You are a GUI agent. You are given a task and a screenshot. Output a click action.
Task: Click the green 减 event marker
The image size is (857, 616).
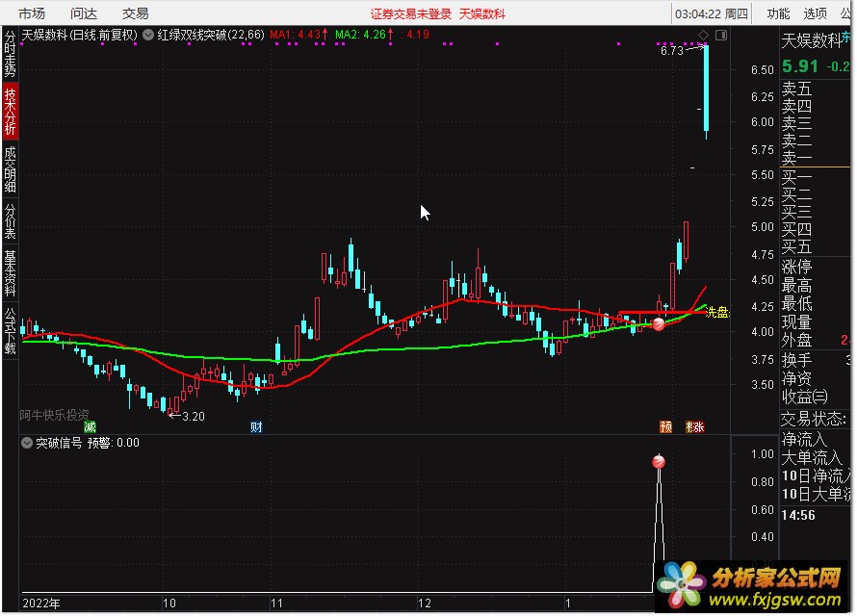pyautogui.click(x=90, y=426)
